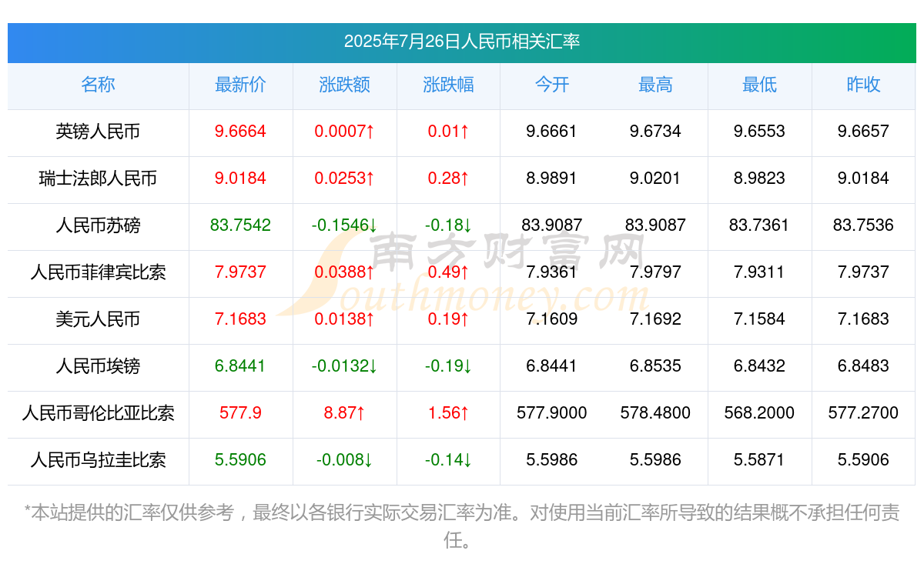The height and width of the screenshot is (564, 924).
Task: Click the change percent 0.28↑
Action: point(449,179)
